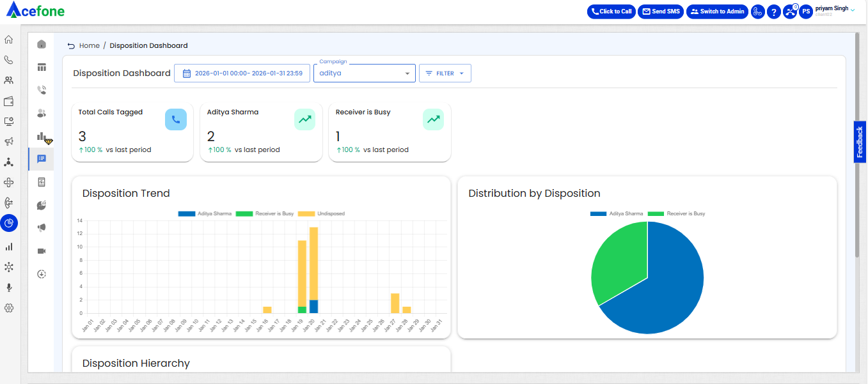Open the users group icon in left sidebar

click(x=9, y=81)
